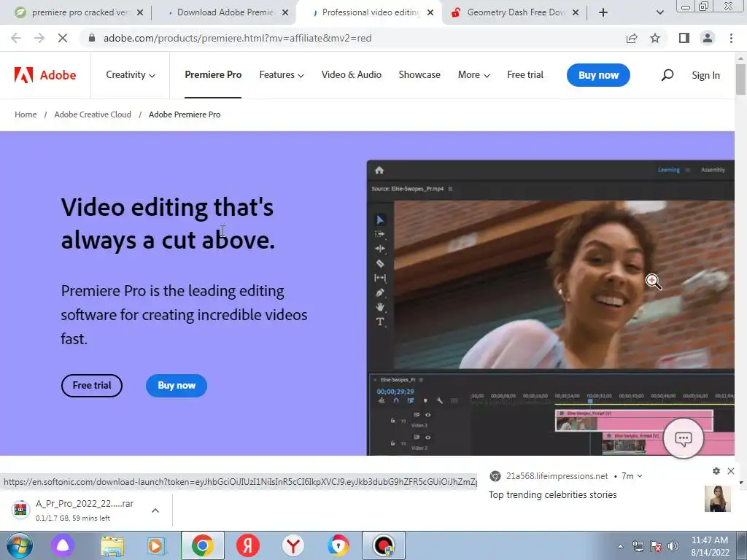Go to Adobe Creative Cloud breadcrumb

tap(93, 114)
